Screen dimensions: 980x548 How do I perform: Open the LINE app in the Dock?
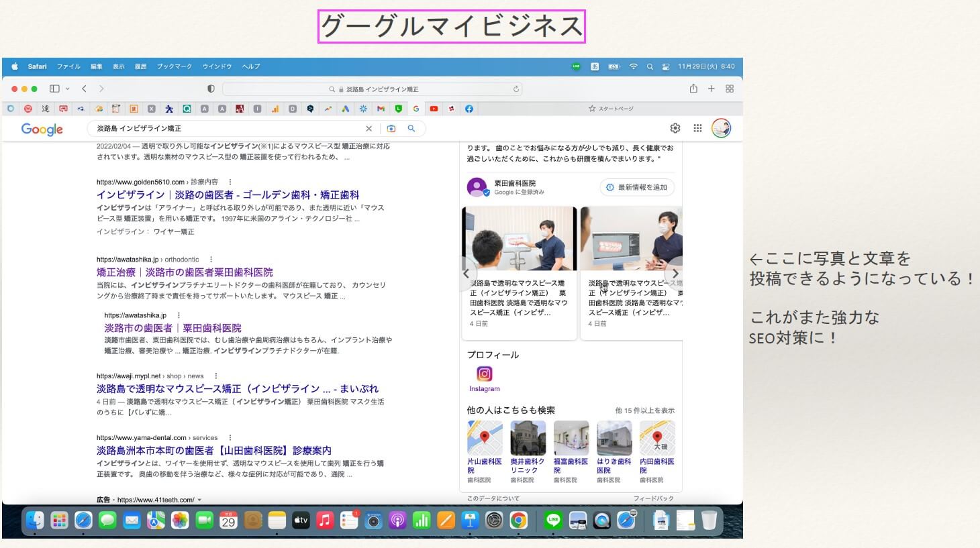click(553, 520)
